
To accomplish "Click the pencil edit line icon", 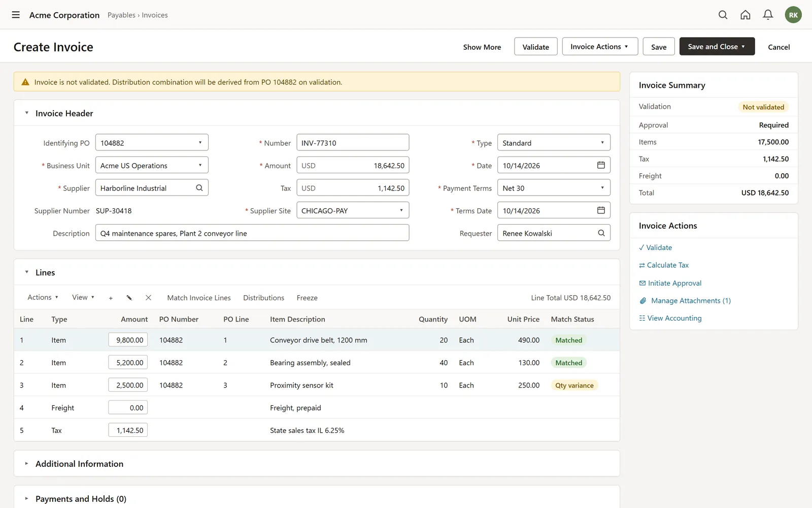I will pyautogui.click(x=129, y=298).
